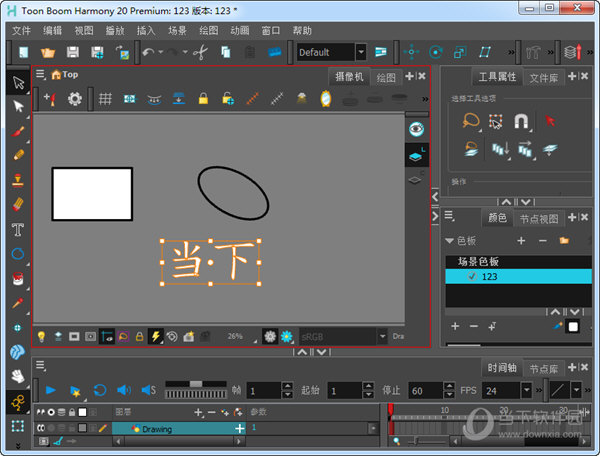Pick the Eraser tool

tap(18, 204)
